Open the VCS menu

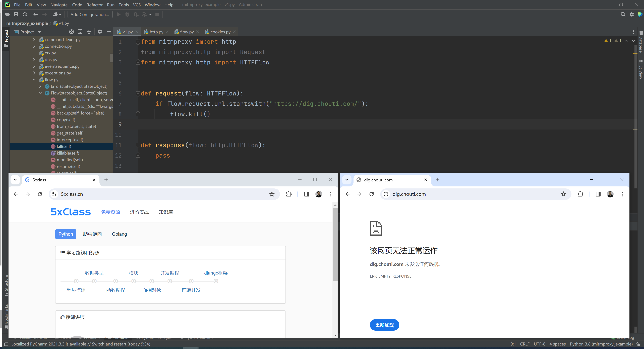click(x=137, y=5)
